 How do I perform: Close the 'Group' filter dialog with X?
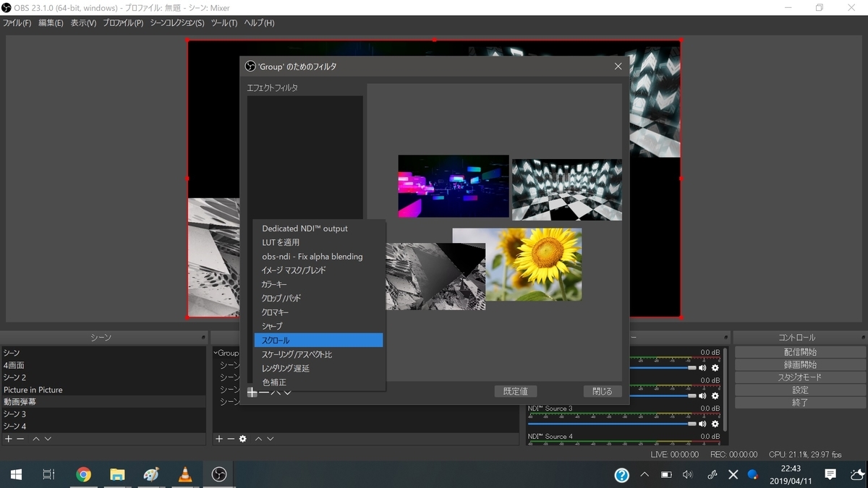618,66
